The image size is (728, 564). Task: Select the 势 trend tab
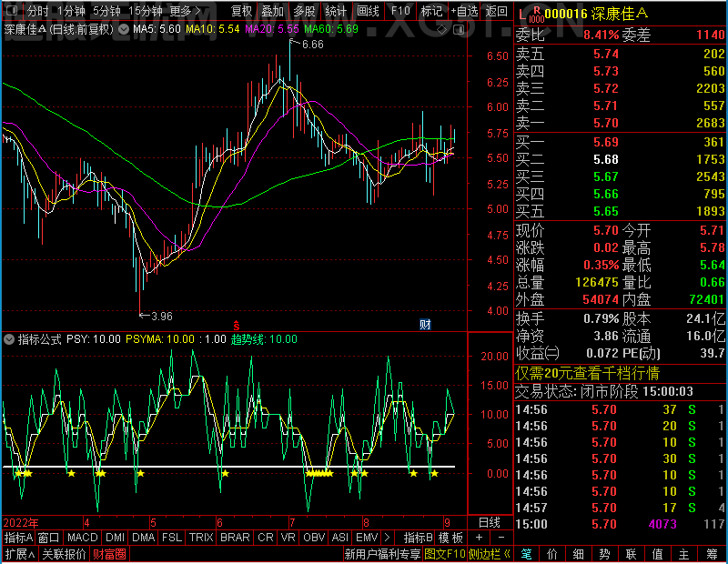(604, 554)
